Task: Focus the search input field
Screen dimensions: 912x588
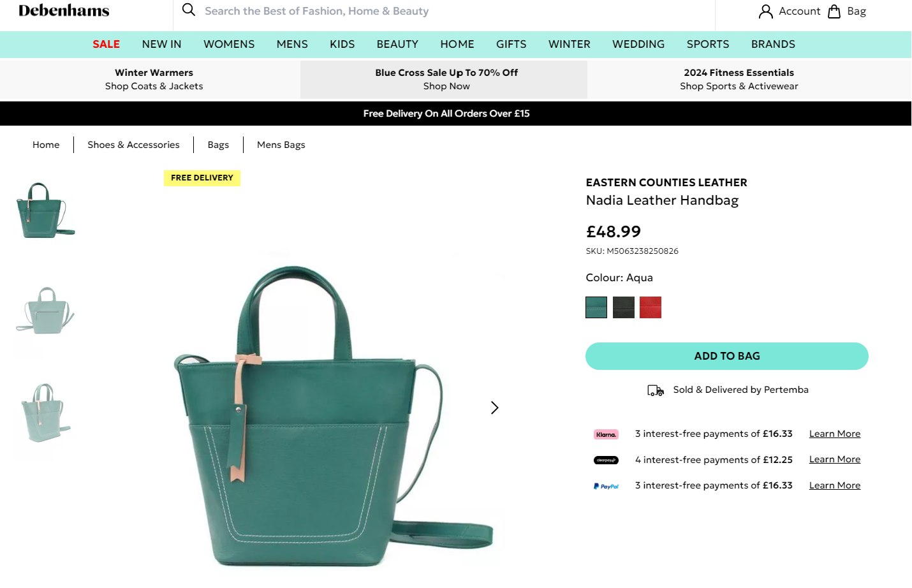Action: pyautogui.click(x=446, y=11)
